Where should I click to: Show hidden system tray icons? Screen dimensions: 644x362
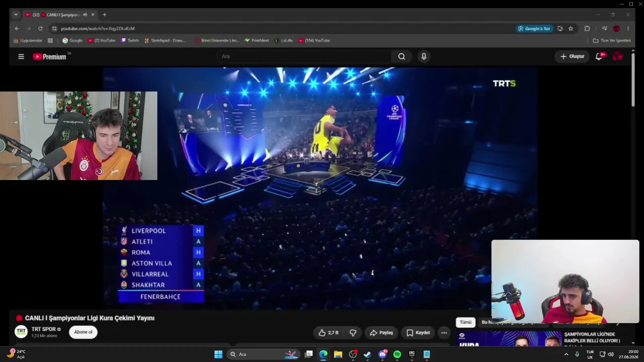566,354
